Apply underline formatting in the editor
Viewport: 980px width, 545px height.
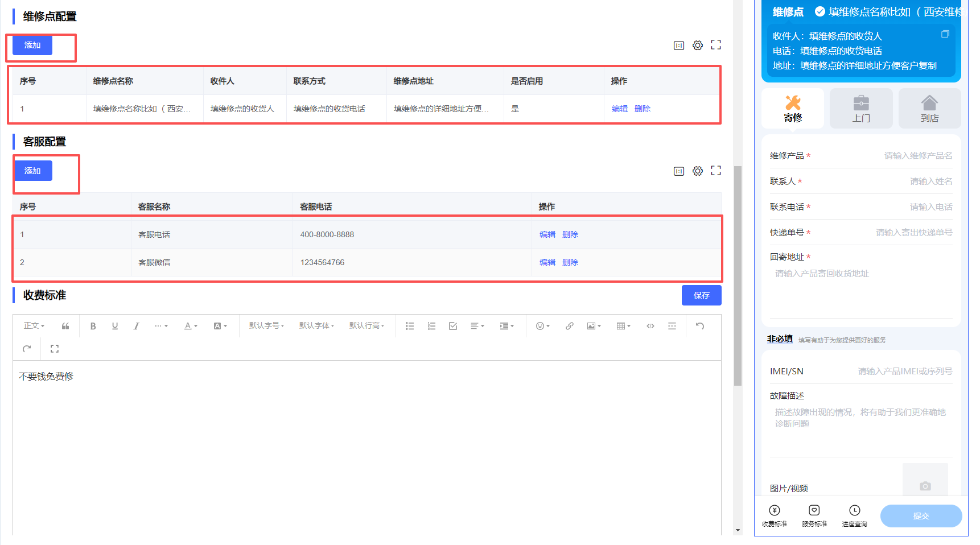(x=115, y=326)
